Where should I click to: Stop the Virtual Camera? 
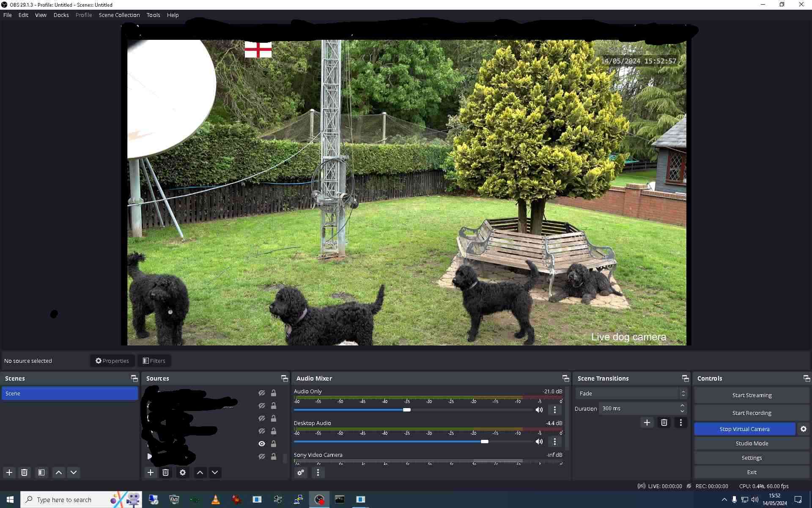(x=744, y=429)
